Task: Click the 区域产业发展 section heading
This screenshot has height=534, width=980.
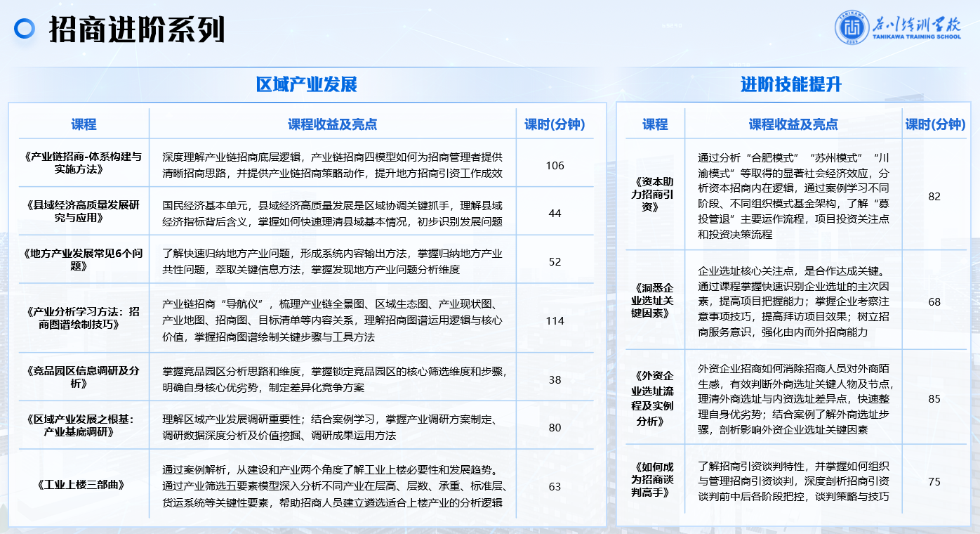Action: click(x=307, y=85)
